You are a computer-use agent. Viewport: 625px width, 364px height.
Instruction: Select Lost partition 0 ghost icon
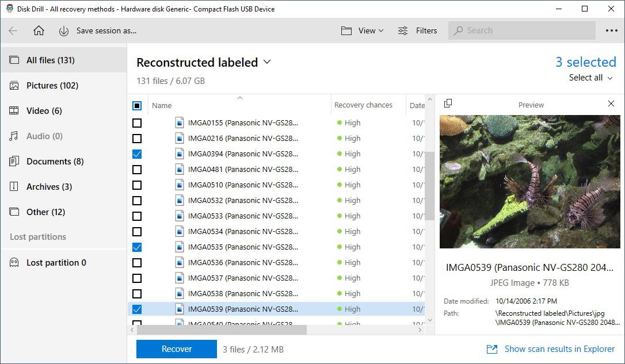[x=14, y=263]
